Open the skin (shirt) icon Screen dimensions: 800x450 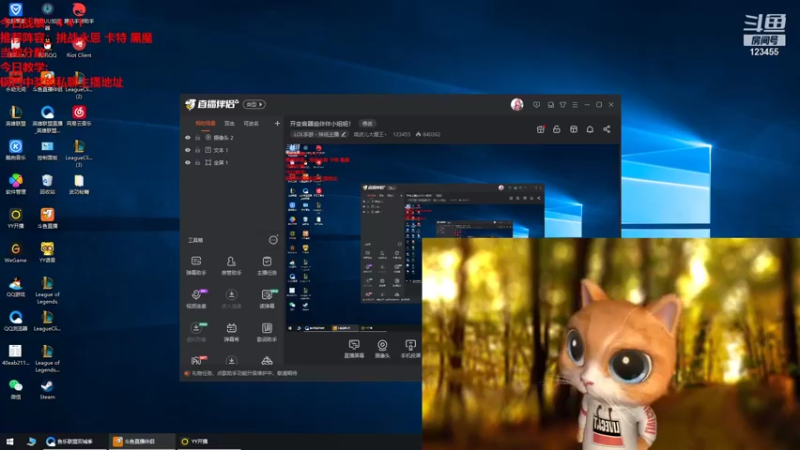[x=563, y=105]
